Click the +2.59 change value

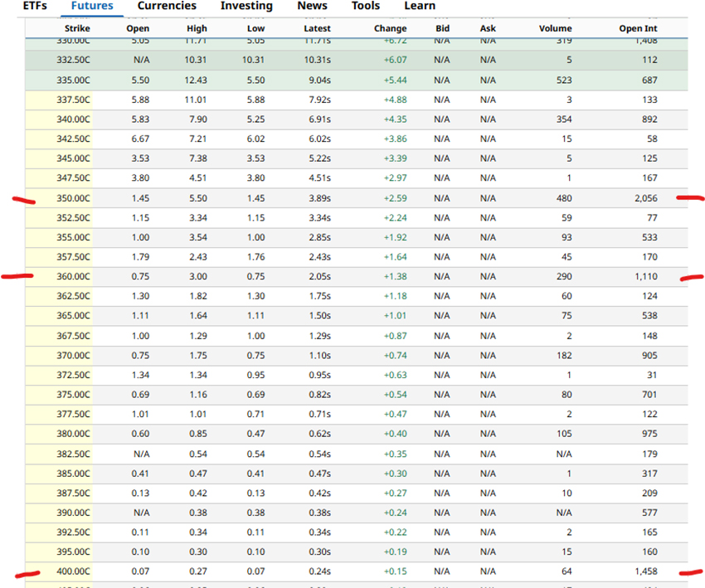pyautogui.click(x=395, y=198)
